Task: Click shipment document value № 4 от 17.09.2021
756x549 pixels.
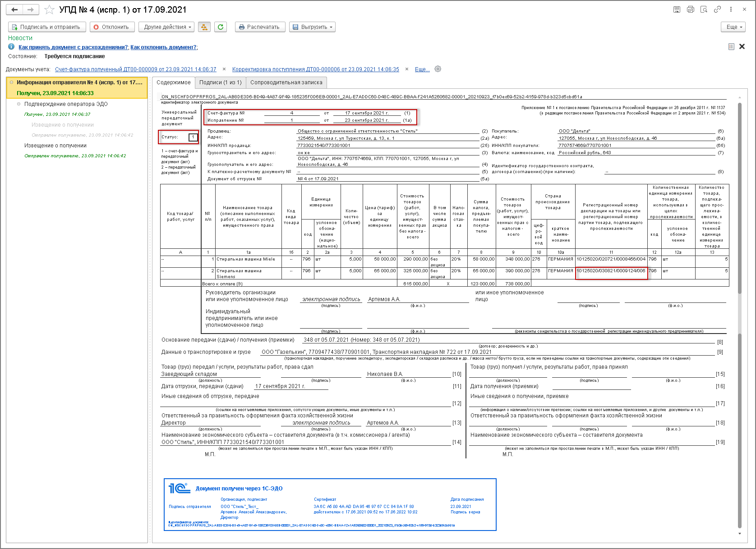Action: tap(318, 179)
